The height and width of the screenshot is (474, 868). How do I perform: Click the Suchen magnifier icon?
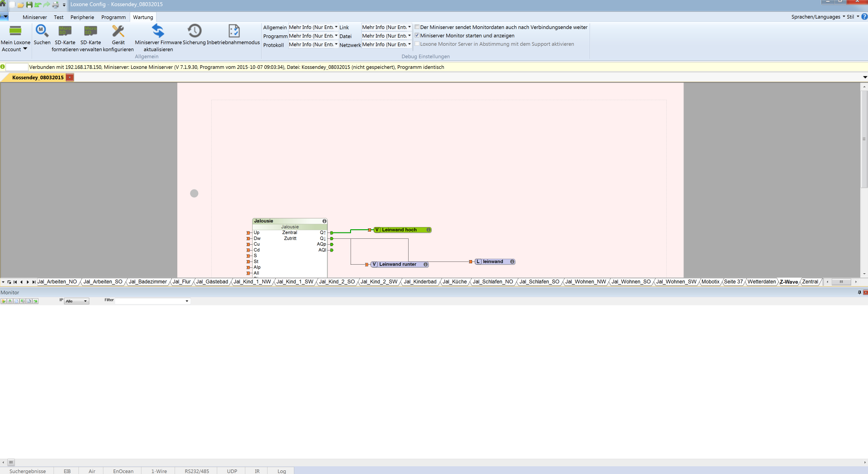coord(42,31)
